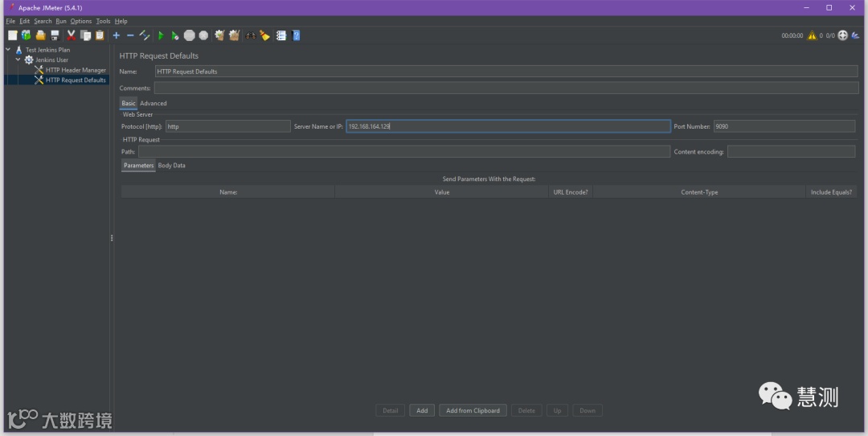
Task: Click the Delete parameter button
Action: 526,410
